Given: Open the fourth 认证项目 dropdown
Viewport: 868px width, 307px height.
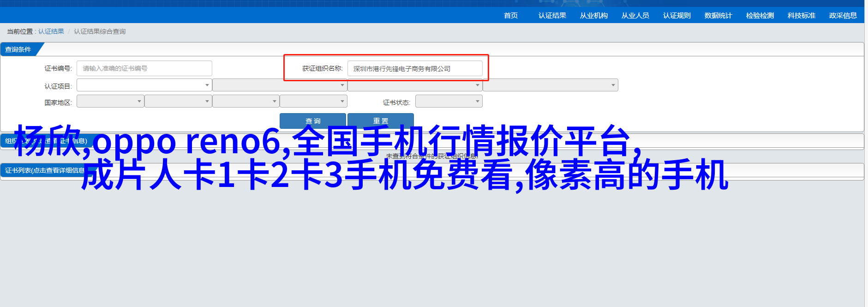Looking at the screenshot, I should [551, 85].
